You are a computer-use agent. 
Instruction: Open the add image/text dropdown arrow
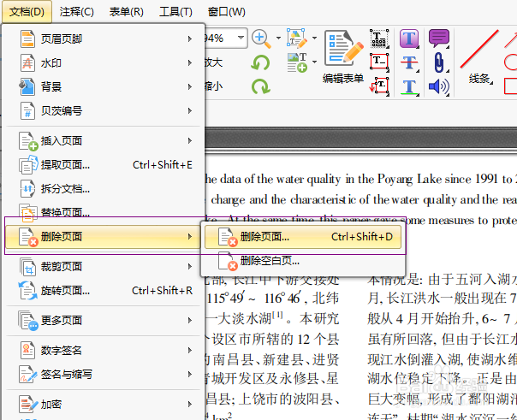click(314, 62)
